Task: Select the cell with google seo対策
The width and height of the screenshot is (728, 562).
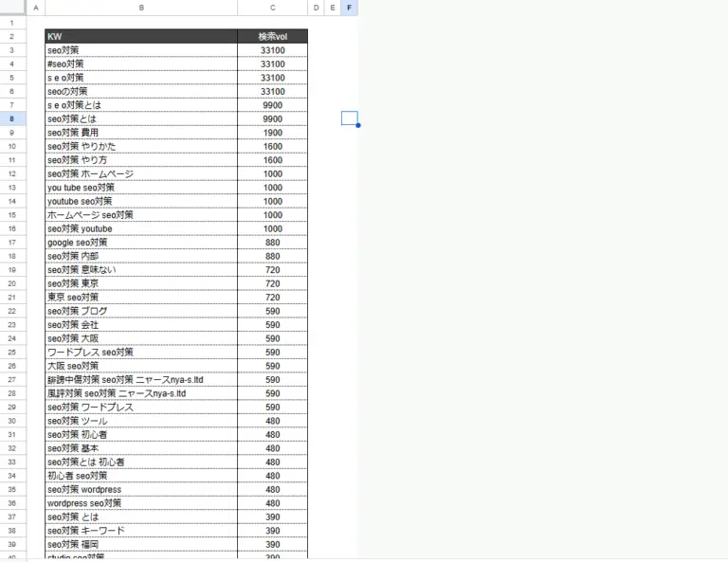Action: tap(141, 243)
